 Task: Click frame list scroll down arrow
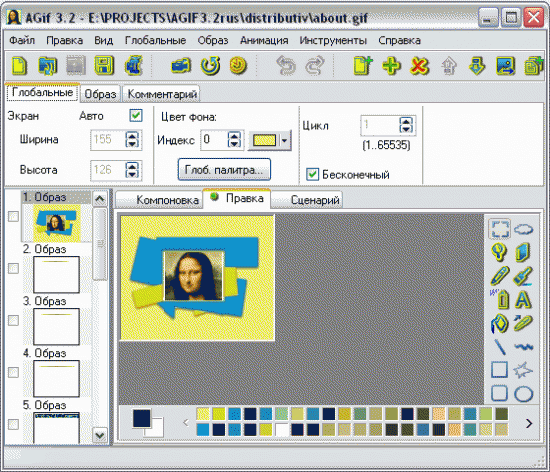click(100, 436)
